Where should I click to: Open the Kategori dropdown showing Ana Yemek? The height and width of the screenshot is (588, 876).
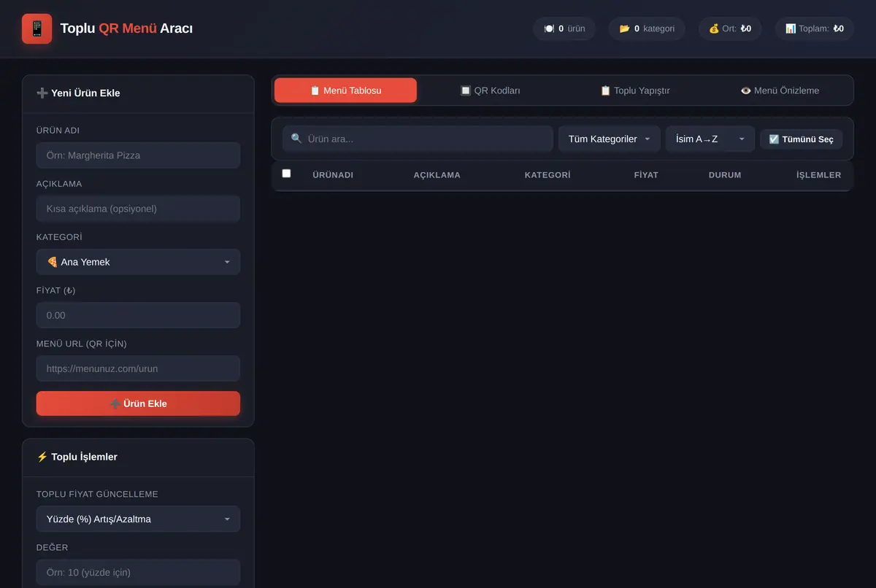(138, 262)
